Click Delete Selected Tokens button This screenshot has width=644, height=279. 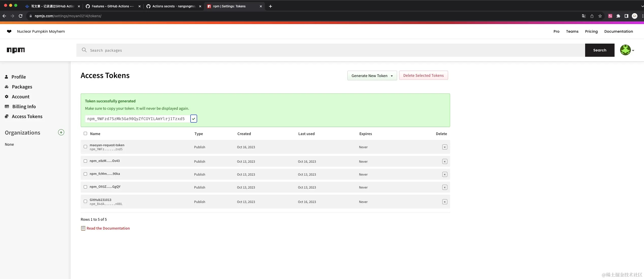pos(423,76)
